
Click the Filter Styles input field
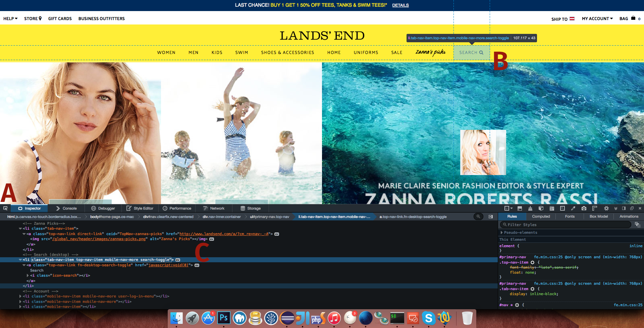pyautogui.click(x=566, y=225)
